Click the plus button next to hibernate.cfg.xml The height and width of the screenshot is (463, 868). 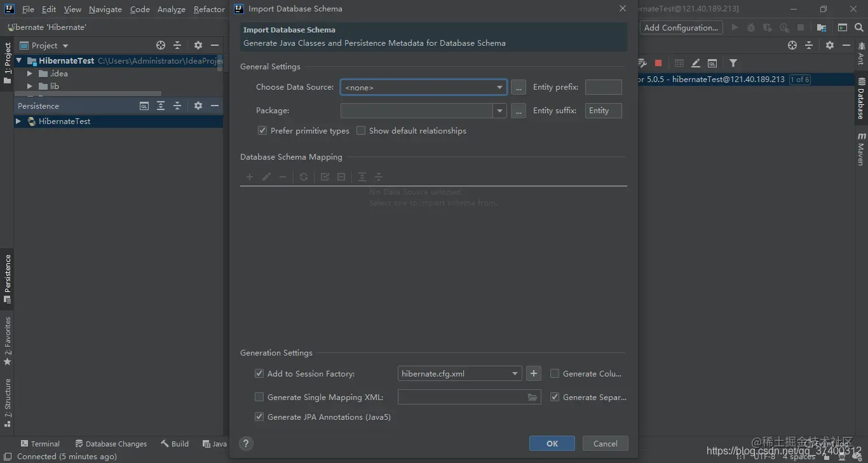coord(534,373)
